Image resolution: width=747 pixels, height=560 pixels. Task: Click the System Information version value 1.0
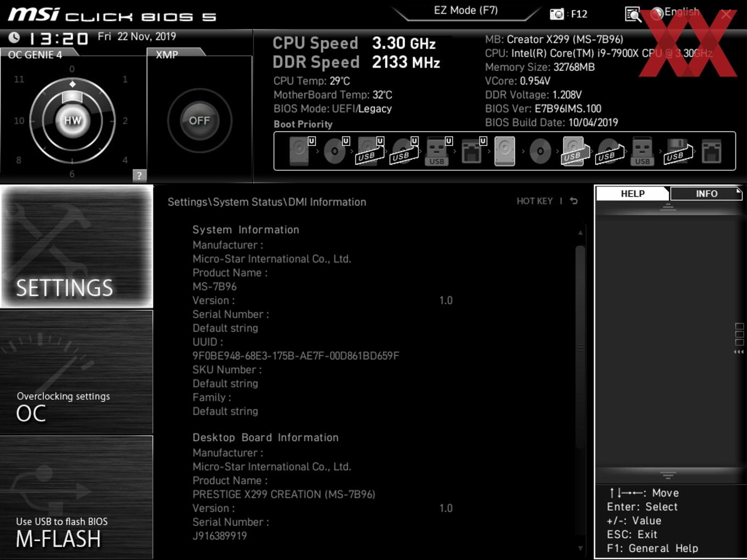pos(446,300)
